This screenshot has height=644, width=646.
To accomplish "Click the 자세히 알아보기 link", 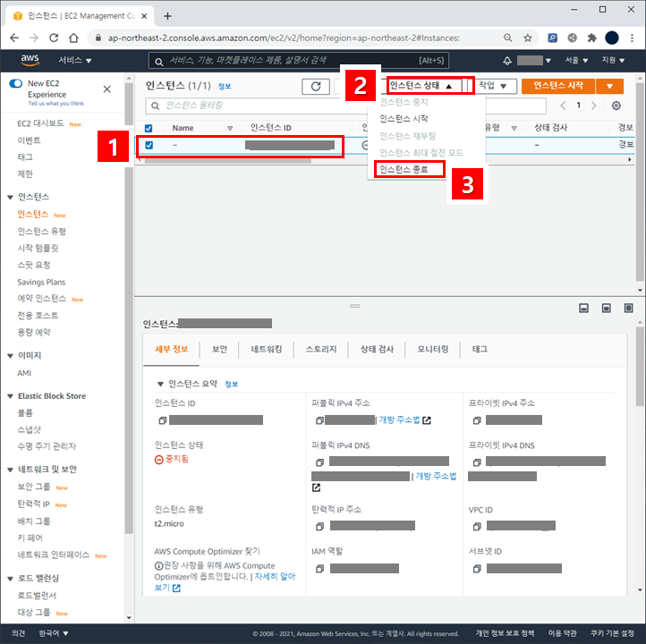I will 275,577.
